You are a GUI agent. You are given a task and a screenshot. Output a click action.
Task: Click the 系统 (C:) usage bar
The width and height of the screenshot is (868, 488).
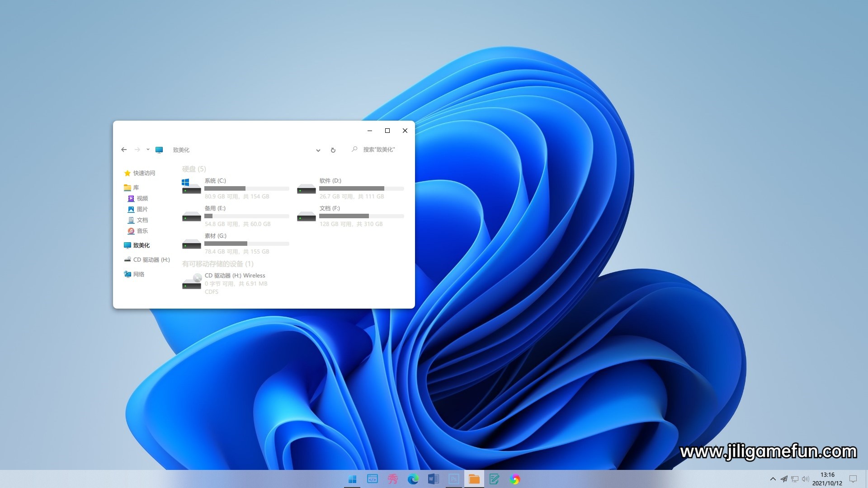point(247,188)
